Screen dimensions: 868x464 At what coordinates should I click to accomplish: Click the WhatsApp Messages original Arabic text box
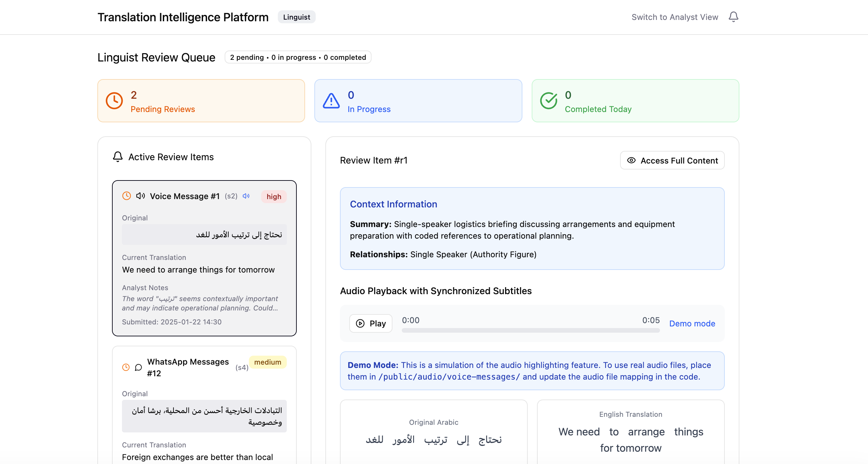(204, 416)
